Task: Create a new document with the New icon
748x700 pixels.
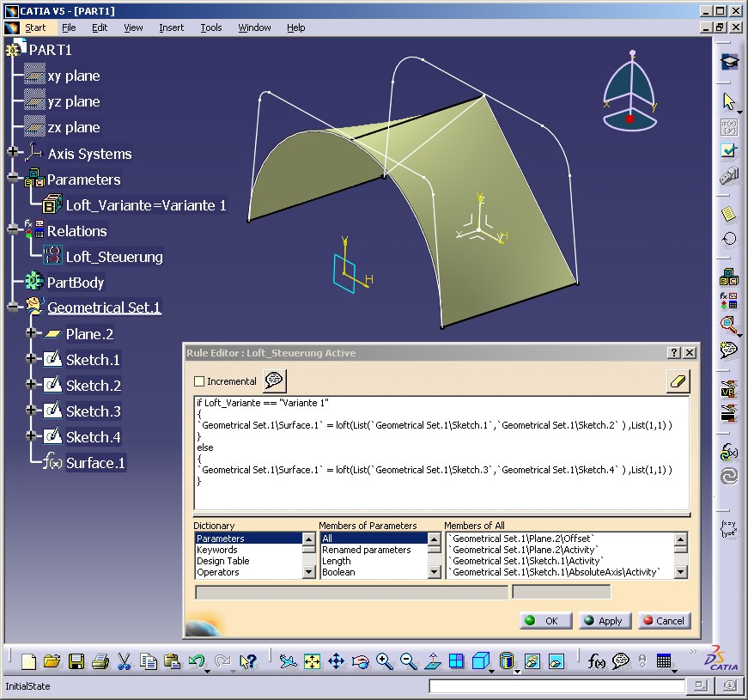Action: tap(28, 661)
